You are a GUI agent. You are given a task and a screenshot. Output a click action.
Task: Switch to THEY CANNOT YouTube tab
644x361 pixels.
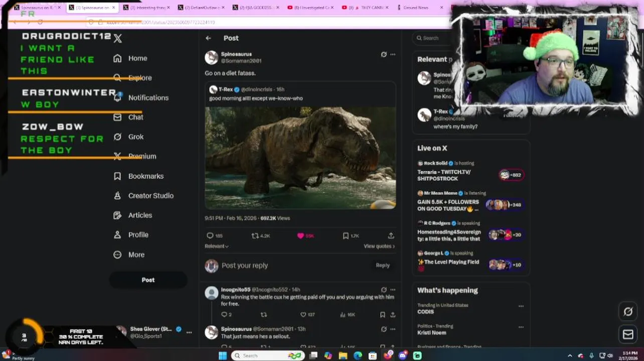[366, 8]
